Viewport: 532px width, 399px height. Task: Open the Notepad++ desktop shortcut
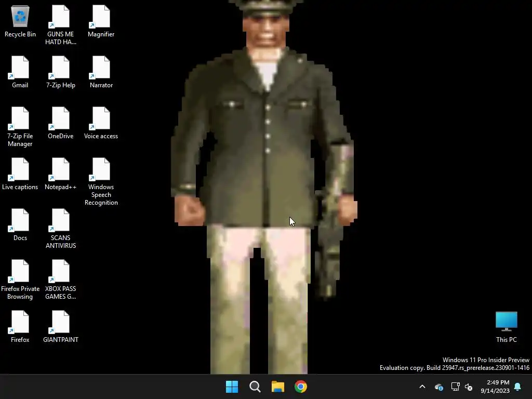tap(61, 174)
